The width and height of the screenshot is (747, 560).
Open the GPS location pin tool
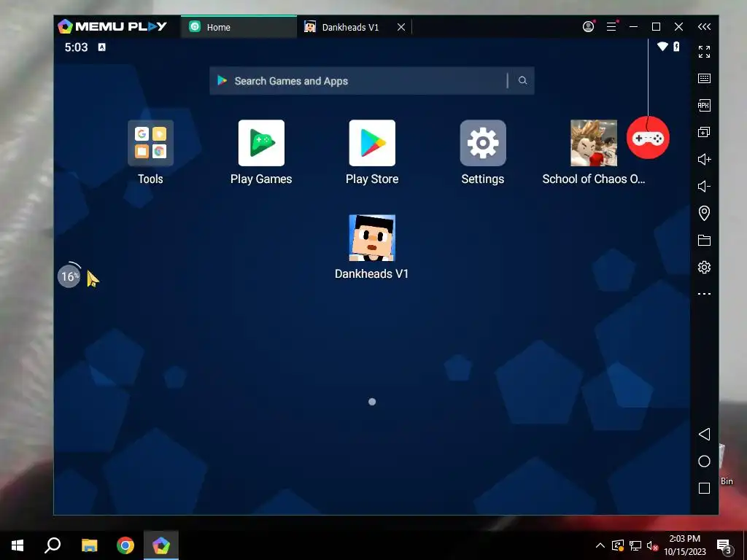704,213
